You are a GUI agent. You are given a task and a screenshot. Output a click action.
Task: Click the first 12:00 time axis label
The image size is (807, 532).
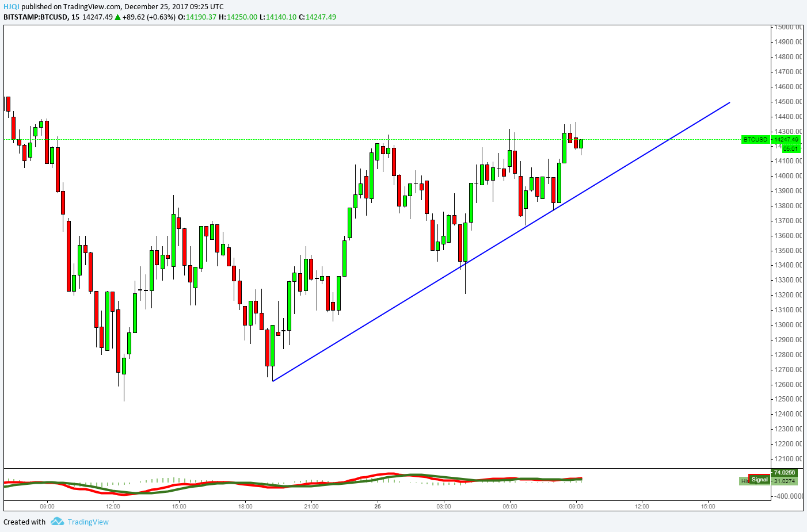coord(113,507)
